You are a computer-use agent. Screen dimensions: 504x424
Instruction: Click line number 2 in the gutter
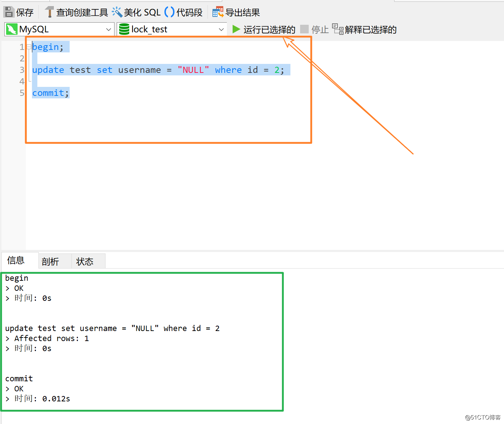pos(22,59)
